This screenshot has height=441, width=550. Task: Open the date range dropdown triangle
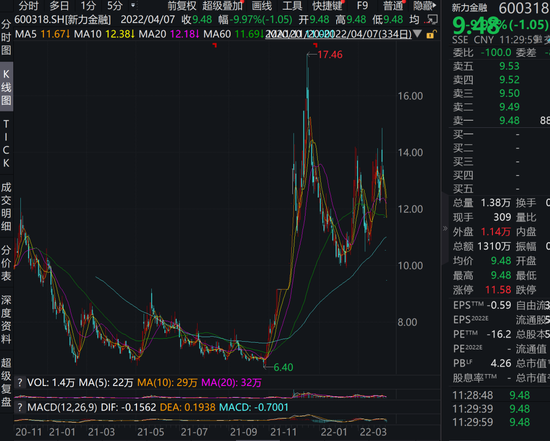[x=417, y=34]
